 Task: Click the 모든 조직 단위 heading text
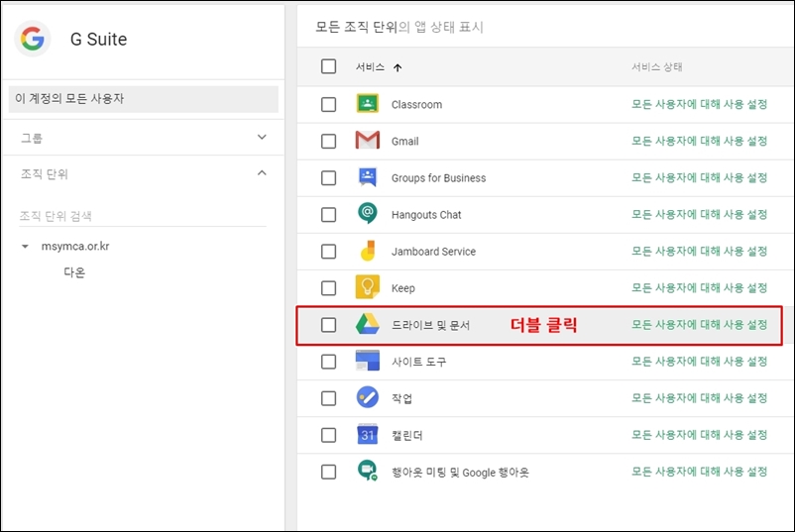click(x=356, y=27)
